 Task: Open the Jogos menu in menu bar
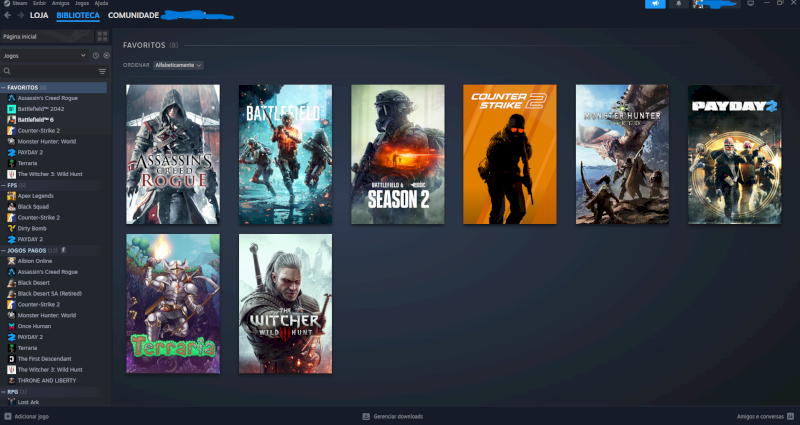[x=82, y=3]
